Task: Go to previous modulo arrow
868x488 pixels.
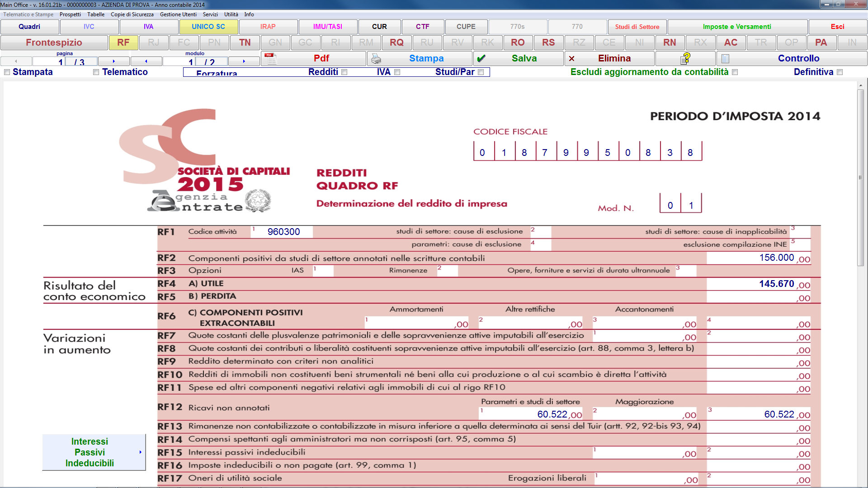Action: pos(146,61)
